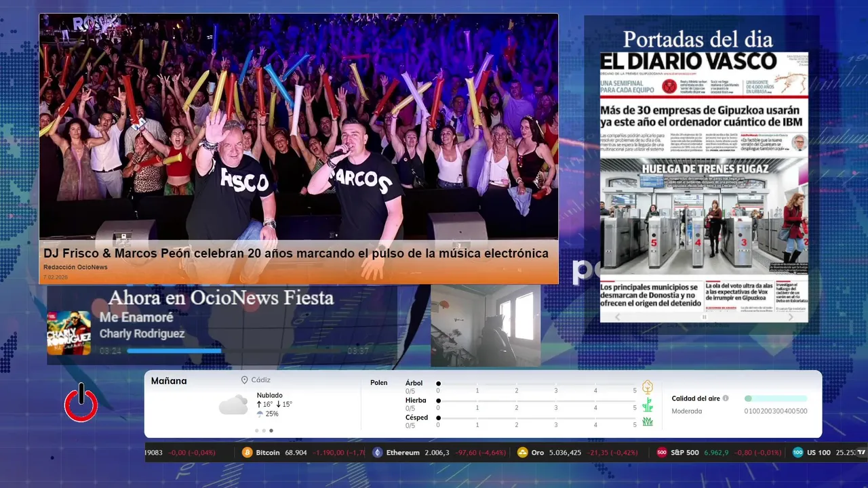
Task: Click the Me Enamoré song progress bar
Action: click(235, 351)
